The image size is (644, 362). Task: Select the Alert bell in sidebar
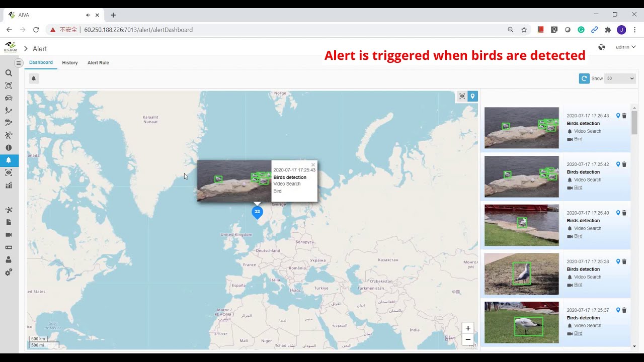pyautogui.click(x=9, y=160)
